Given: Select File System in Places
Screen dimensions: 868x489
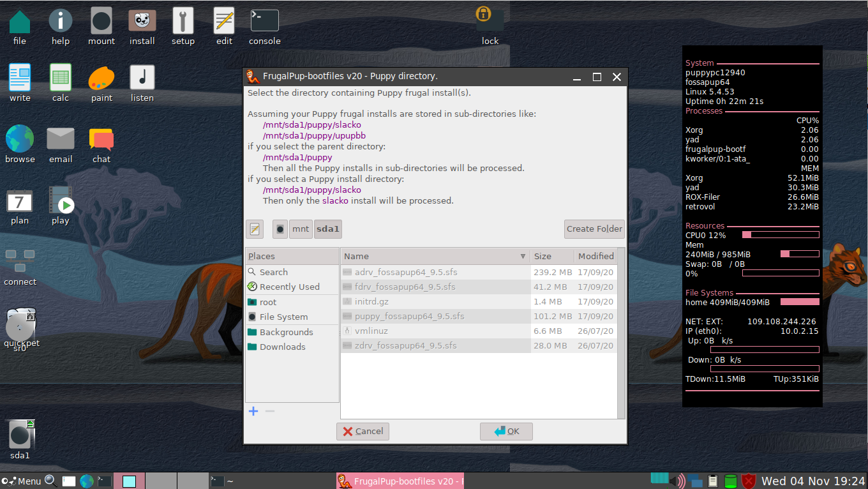Looking at the screenshot, I should click(292, 317).
